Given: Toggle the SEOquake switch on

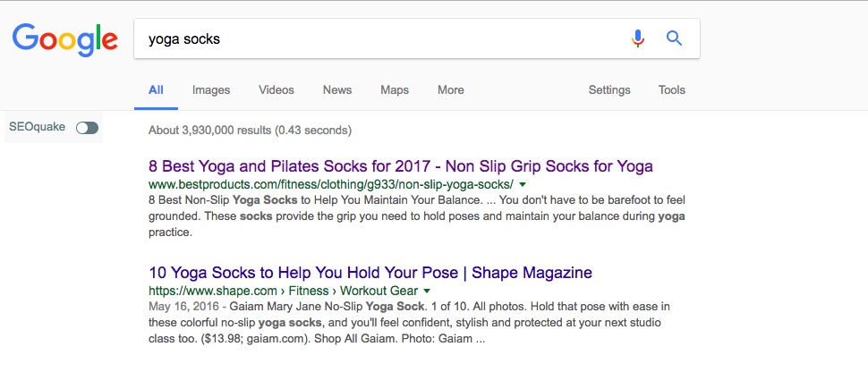Looking at the screenshot, I should pyautogui.click(x=88, y=128).
